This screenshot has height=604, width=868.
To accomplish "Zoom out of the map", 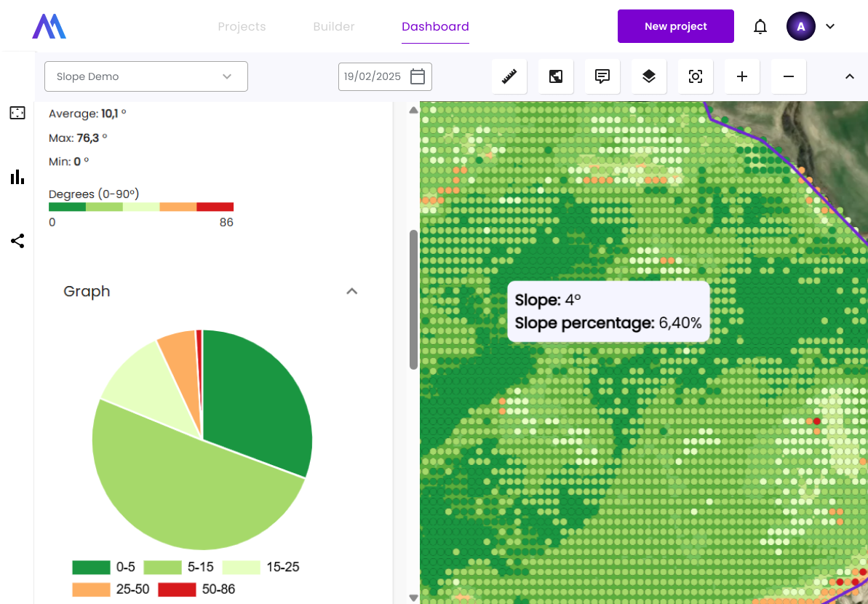I will point(789,76).
